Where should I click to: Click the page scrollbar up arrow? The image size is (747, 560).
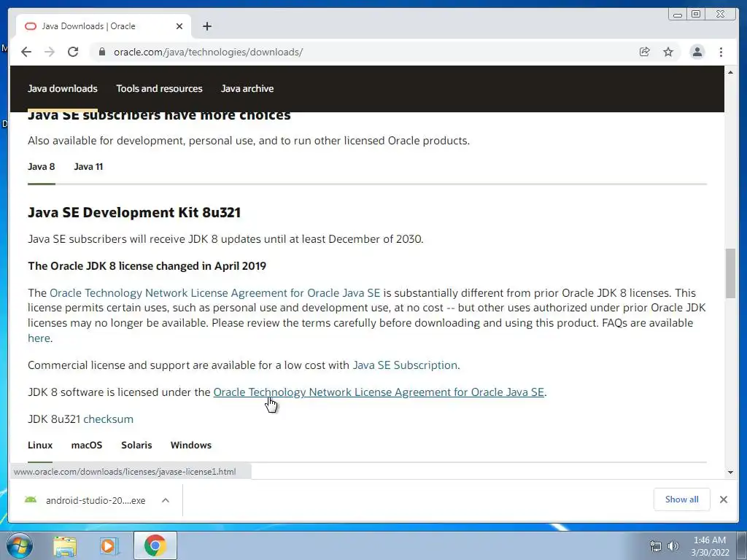tap(730, 72)
